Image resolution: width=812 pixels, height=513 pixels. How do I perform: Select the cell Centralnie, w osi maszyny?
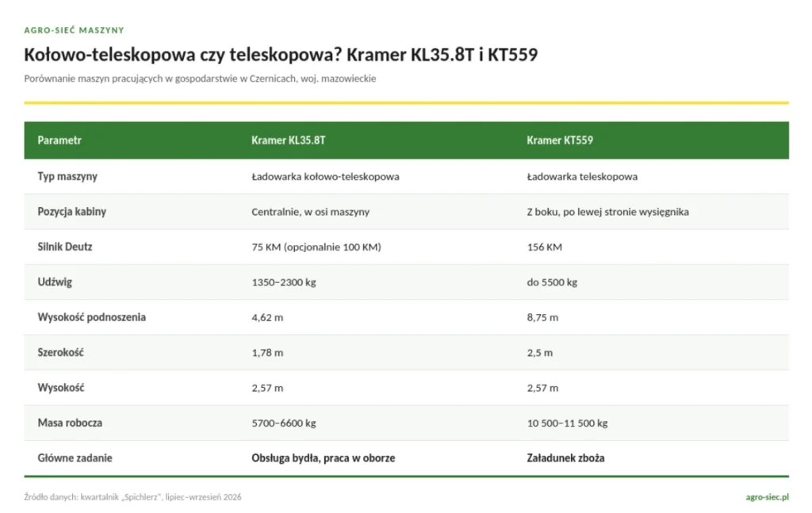[311, 212]
